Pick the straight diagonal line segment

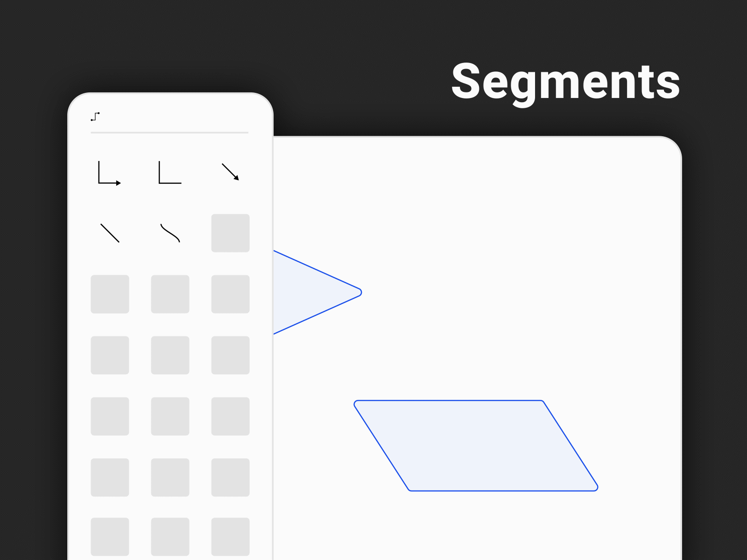110,233
